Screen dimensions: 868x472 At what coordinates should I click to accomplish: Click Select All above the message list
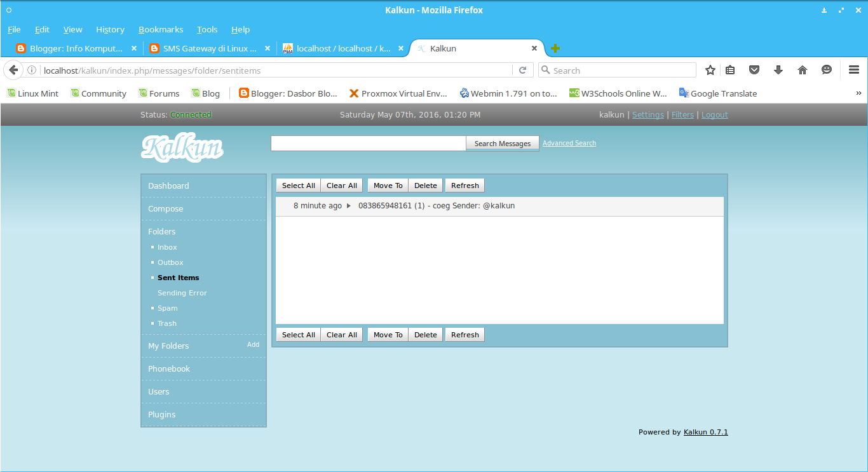pos(299,185)
